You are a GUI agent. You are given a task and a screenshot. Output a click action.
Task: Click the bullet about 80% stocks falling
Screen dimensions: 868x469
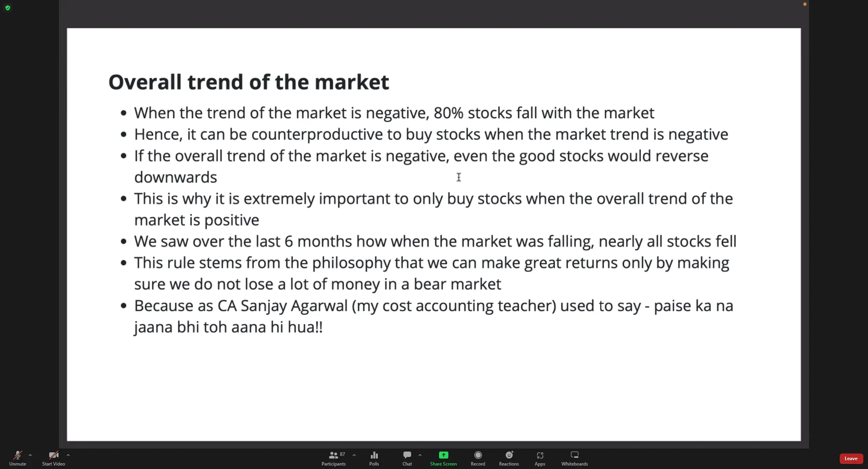(394, 113)
